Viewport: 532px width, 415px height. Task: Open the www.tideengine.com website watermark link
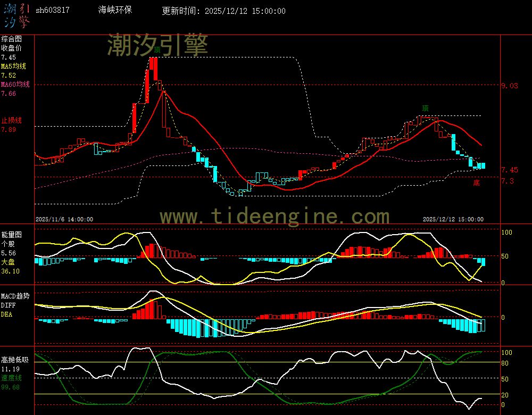275,217
